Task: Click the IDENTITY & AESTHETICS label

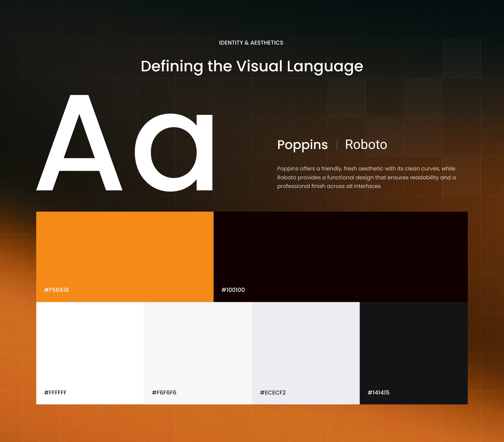Action: point(251,42)
